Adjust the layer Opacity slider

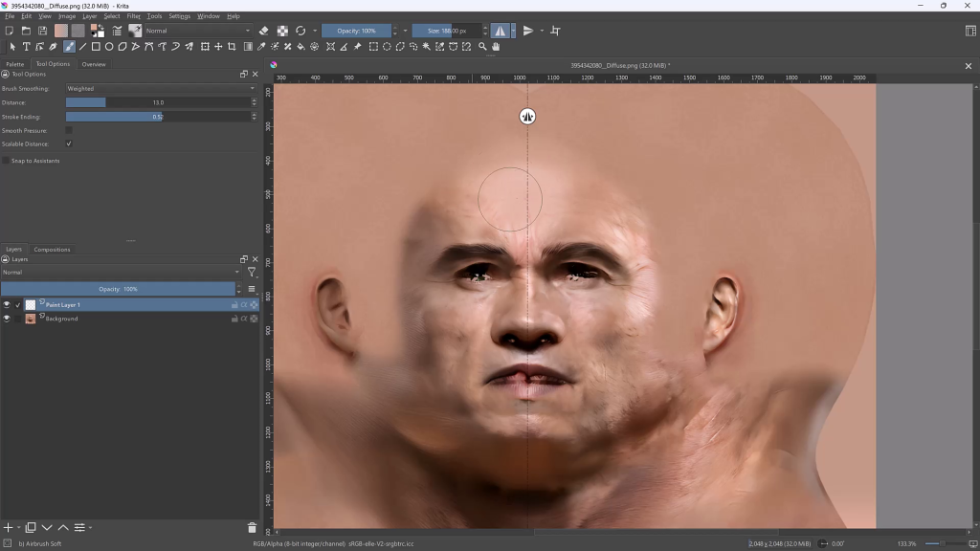pyautogui.click(x=118, y=289)
